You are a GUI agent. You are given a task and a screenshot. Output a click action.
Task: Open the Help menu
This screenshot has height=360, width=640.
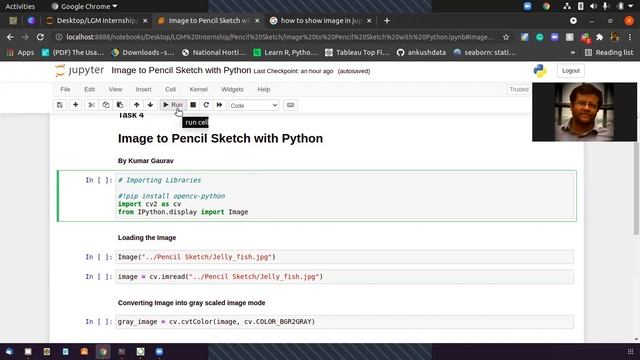click(x=264, y=89)
